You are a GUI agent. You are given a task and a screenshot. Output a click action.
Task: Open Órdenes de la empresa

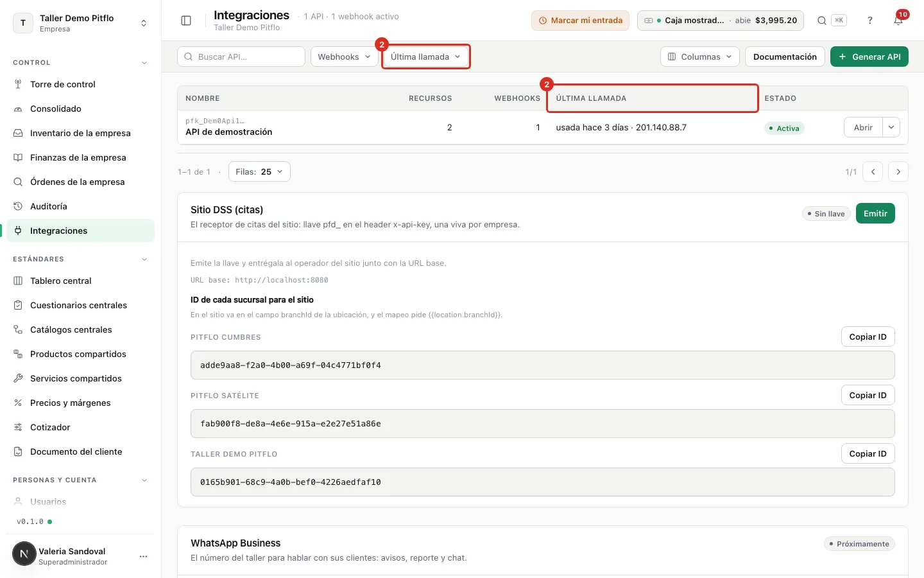coord(80,182)
